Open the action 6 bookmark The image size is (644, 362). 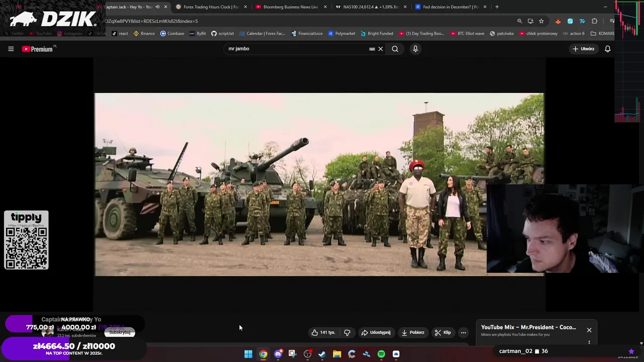click(574, 34)
